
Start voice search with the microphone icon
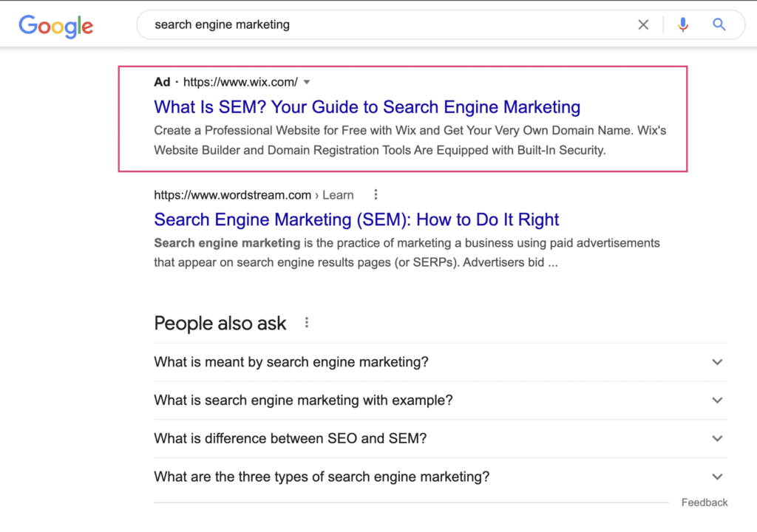tap(682, 25)
